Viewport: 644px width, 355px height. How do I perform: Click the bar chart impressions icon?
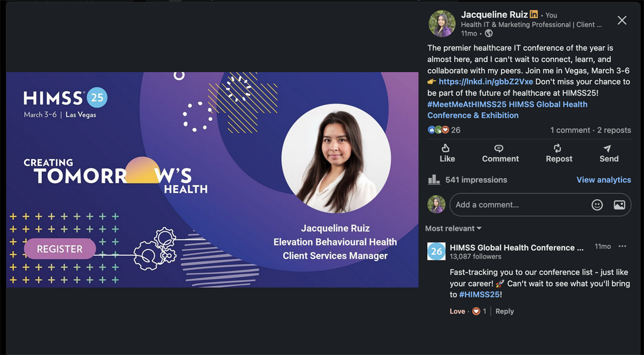434,179
